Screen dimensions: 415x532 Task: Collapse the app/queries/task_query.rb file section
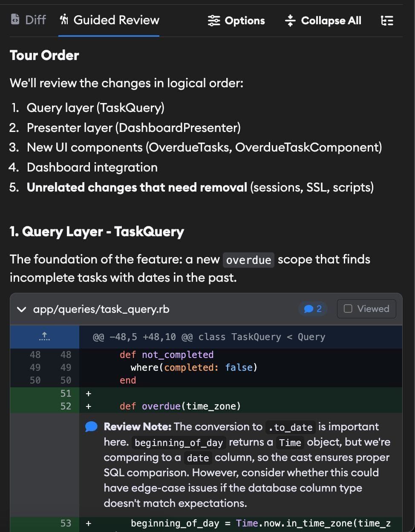[22, 309]
